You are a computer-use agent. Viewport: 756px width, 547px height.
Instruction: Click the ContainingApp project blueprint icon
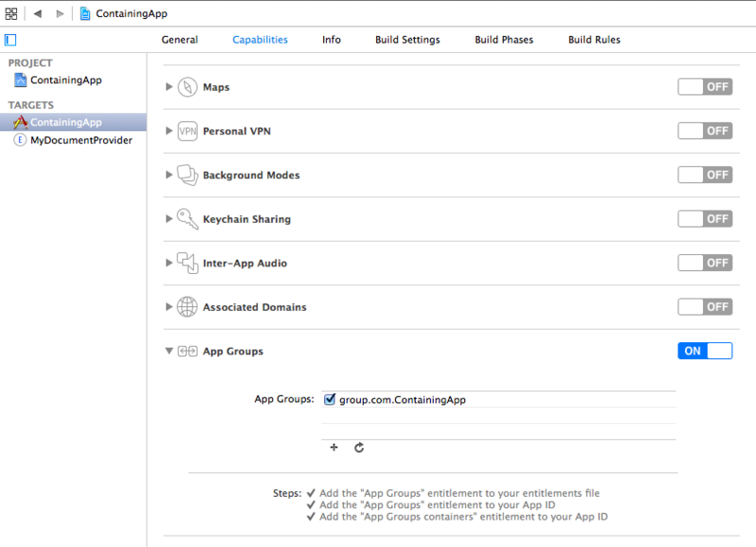20,80
